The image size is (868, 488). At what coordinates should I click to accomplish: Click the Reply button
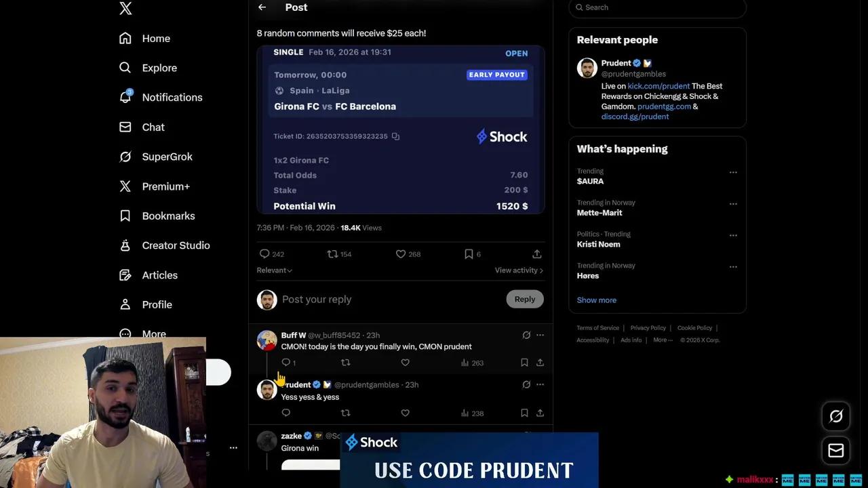525,299
